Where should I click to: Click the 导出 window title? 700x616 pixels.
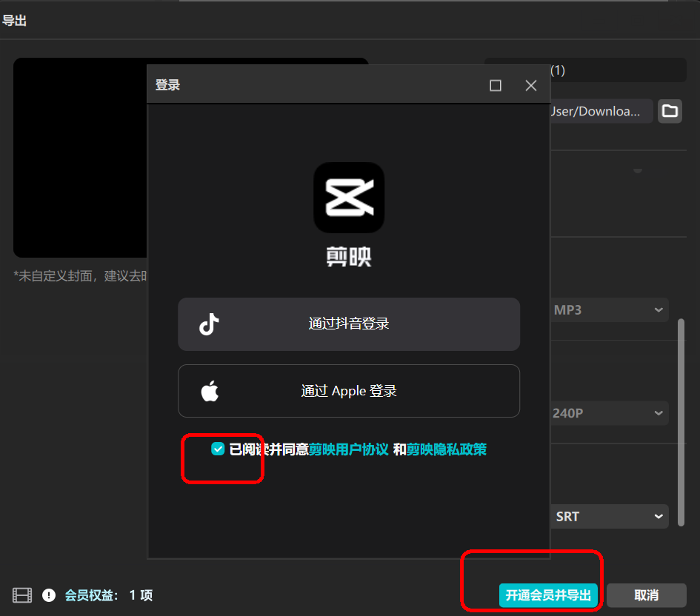(x=14, y=21)
